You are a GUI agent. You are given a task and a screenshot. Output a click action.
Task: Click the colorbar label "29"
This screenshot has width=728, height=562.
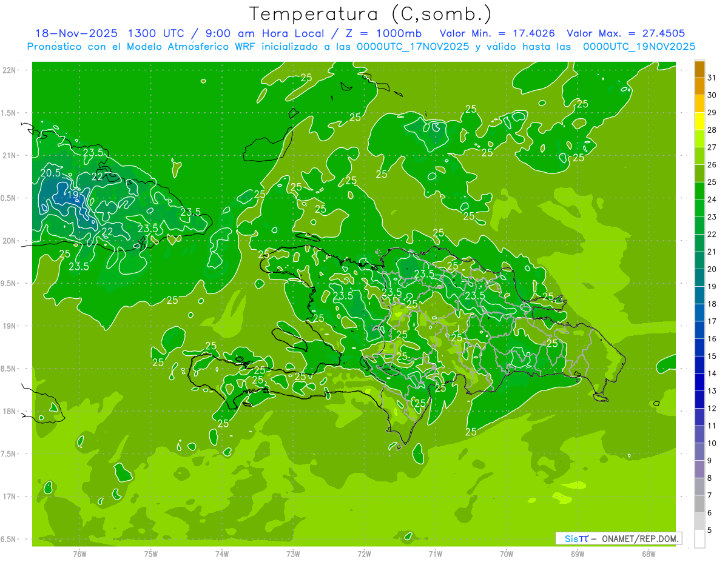(712, 112)
